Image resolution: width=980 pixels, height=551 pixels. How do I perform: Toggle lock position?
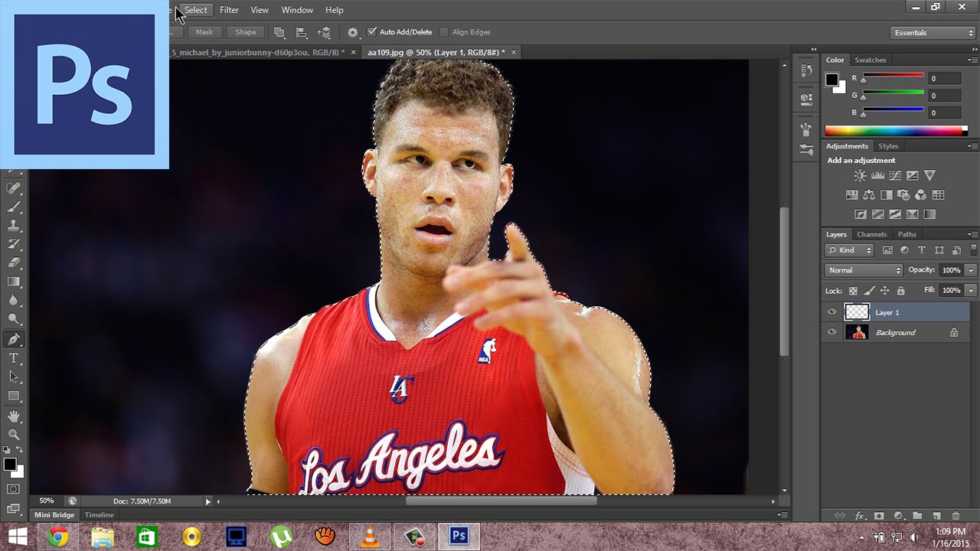click(x=884, y=291)
